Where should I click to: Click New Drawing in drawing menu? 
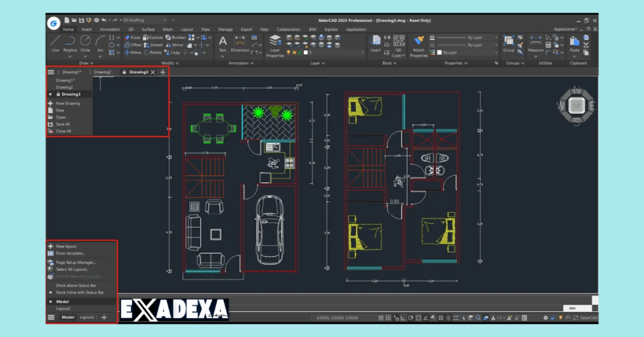click(x=68, y=104)
